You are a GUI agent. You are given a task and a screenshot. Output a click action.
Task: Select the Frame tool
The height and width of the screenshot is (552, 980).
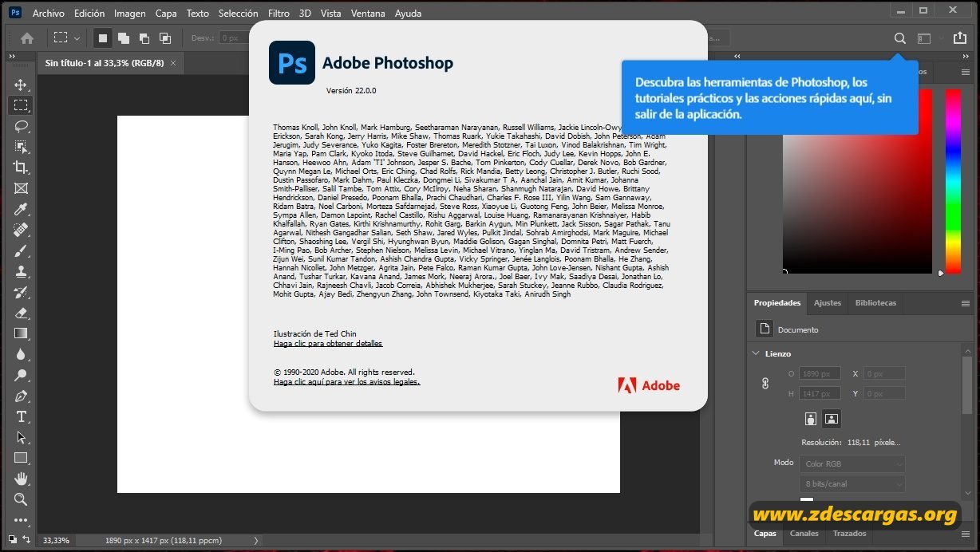coord(21,188)
